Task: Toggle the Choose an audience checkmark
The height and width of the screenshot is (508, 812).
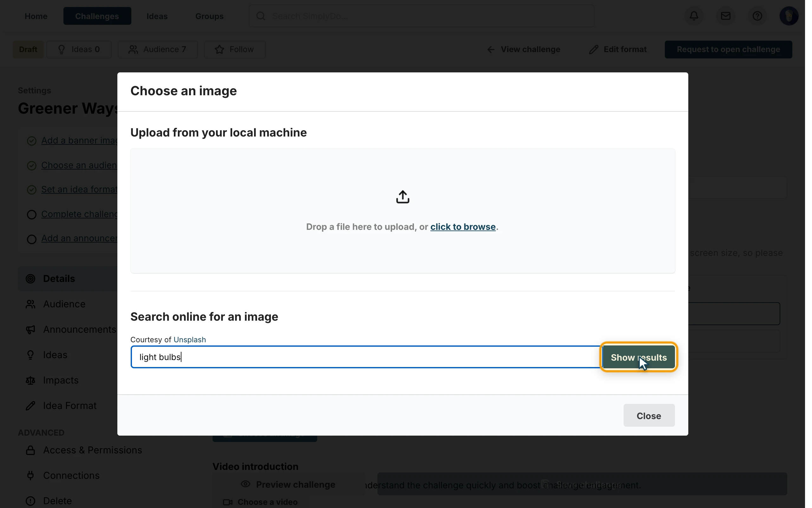Action: [x=31, y=166]
